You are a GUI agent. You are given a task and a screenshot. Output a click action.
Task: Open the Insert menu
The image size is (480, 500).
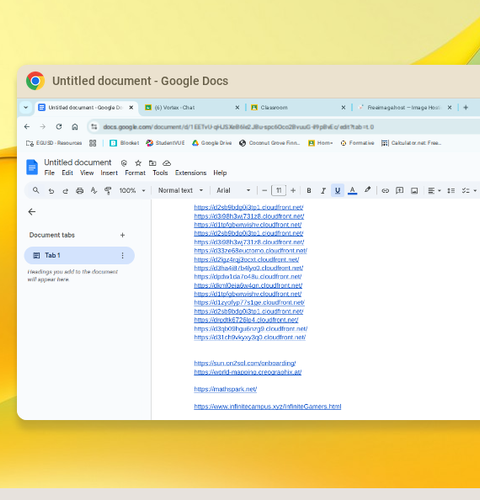point(109,173)
